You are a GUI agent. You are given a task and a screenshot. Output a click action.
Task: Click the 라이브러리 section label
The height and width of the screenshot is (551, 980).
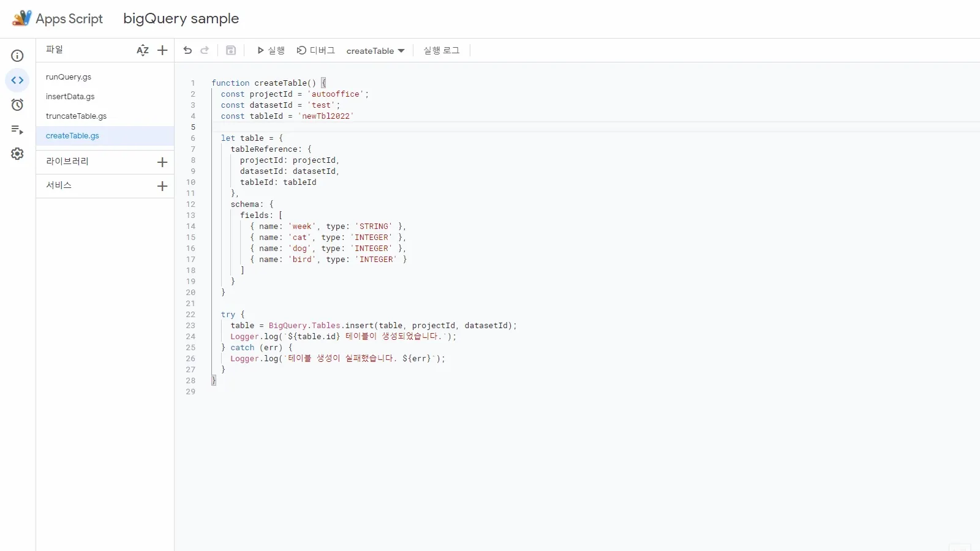click(67, 162)
